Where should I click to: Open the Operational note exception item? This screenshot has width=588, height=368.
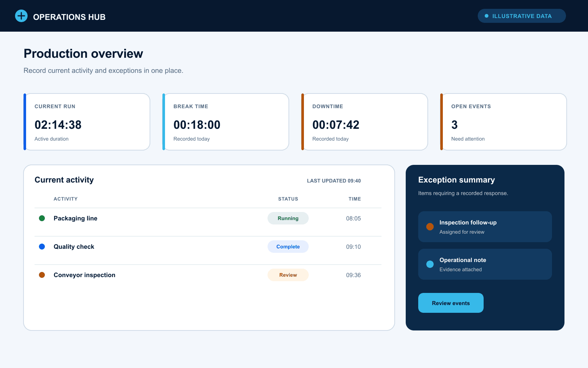tap(485, 264)
